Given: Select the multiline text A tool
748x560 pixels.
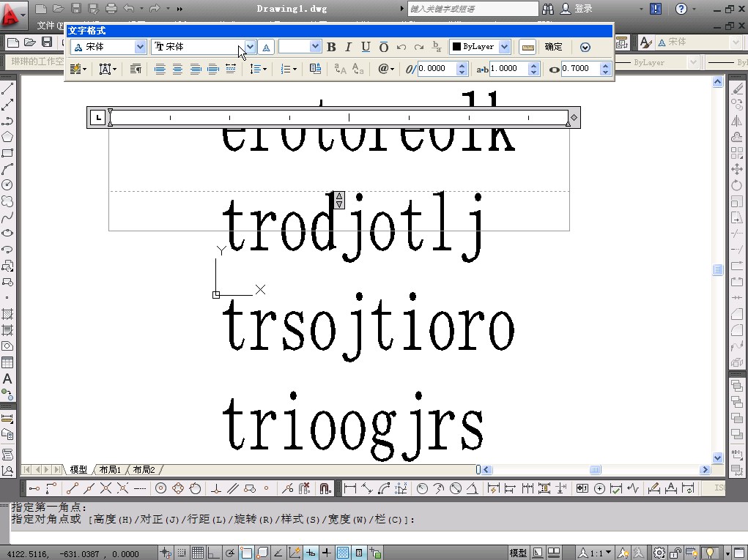Looking at the screenshot, I should (7, 379).
